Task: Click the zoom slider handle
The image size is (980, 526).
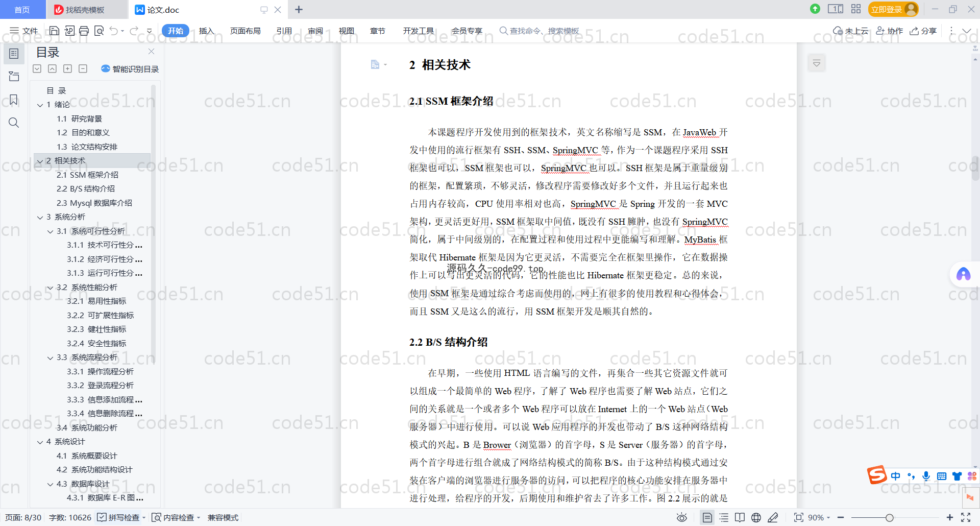Action: pos(889,517)
